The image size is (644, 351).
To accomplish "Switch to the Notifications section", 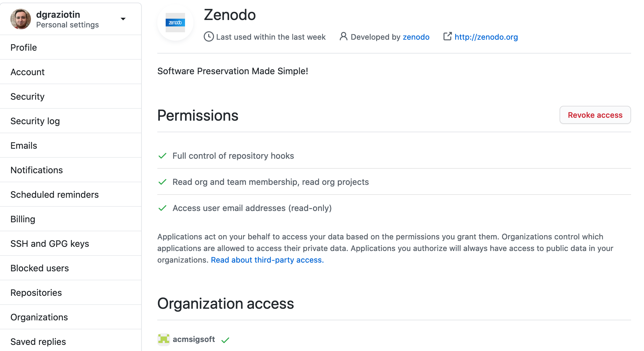I will (x=37, y=170).
